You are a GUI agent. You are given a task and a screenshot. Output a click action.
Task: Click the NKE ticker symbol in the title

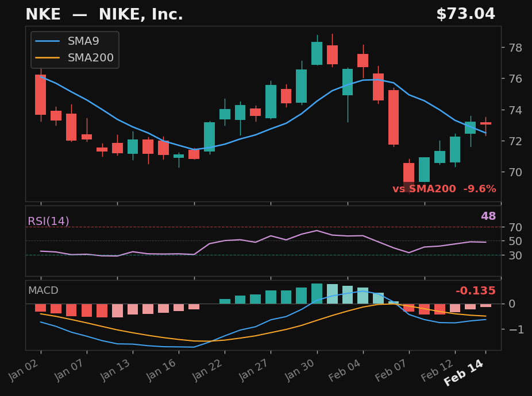(43, 14)
